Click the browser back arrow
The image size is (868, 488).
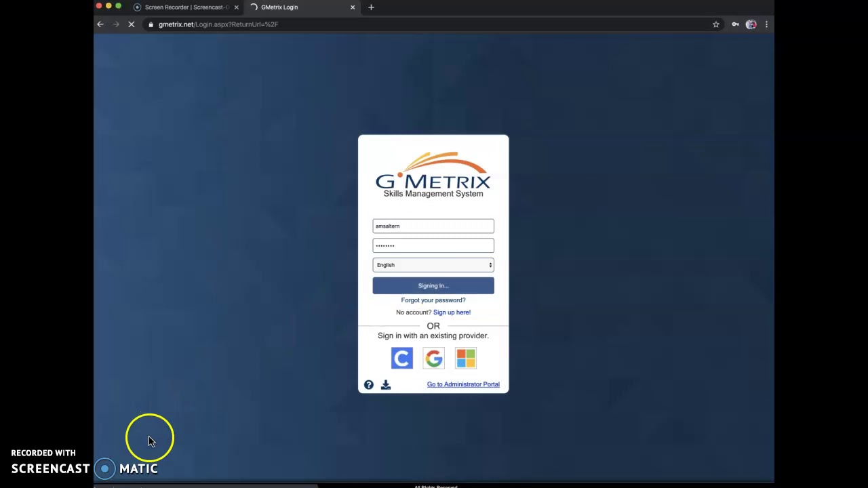100,24
